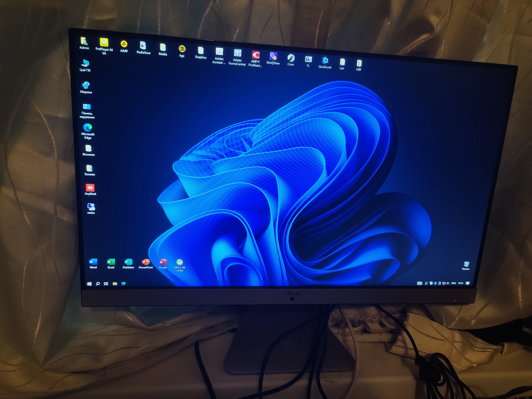532x399 pixels.
Task: Click the AnyDesk desktop icon
Action: tap(90, 188)
